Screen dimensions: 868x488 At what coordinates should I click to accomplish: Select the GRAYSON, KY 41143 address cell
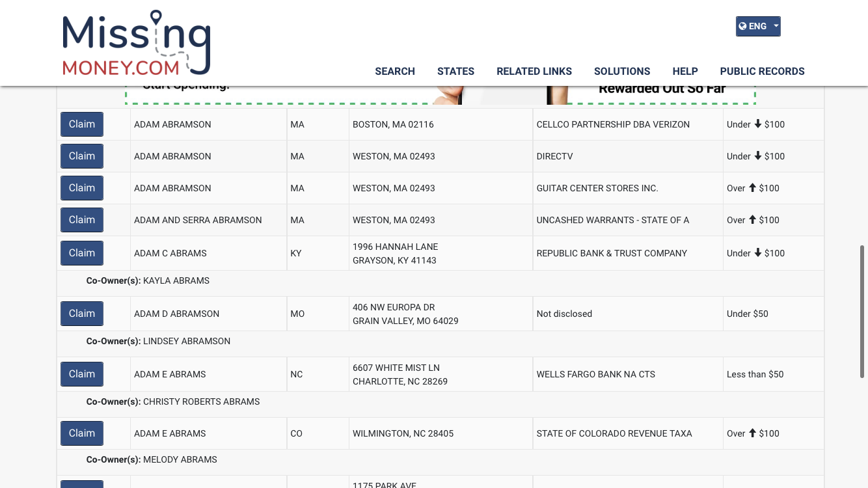[441, 253]
